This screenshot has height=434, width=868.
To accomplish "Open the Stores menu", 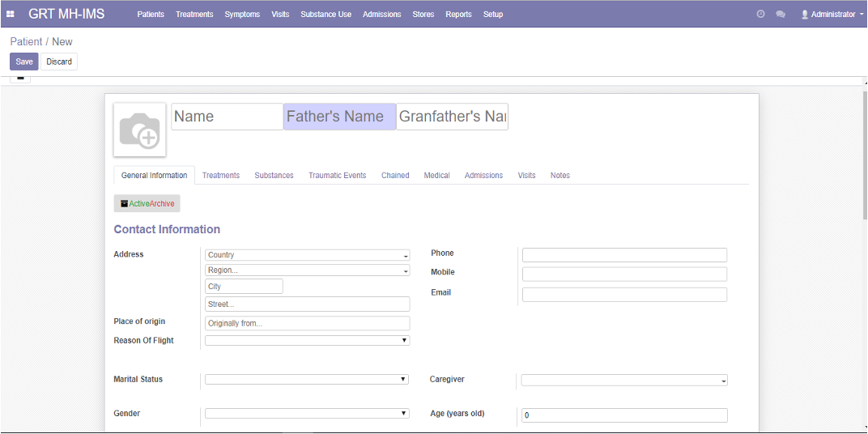I will tap(423, 15).
